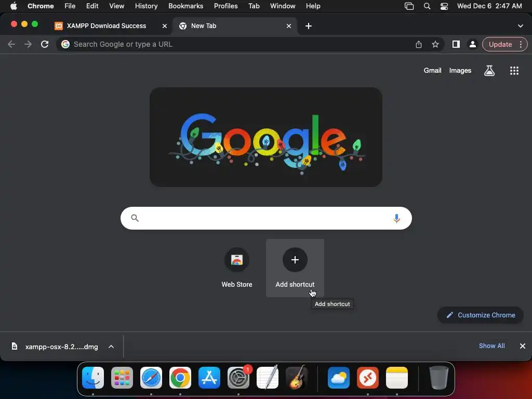The image size is (532, 399).
Task: Click the share icon in address bar
Action: click(x=418, y=44)
